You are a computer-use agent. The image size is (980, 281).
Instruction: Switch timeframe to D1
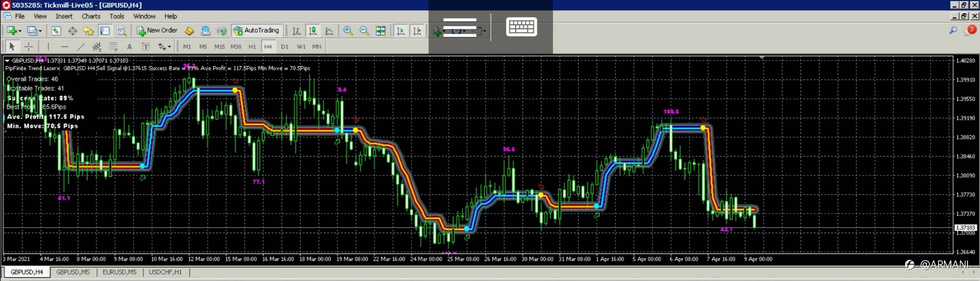tap(285, 46)
